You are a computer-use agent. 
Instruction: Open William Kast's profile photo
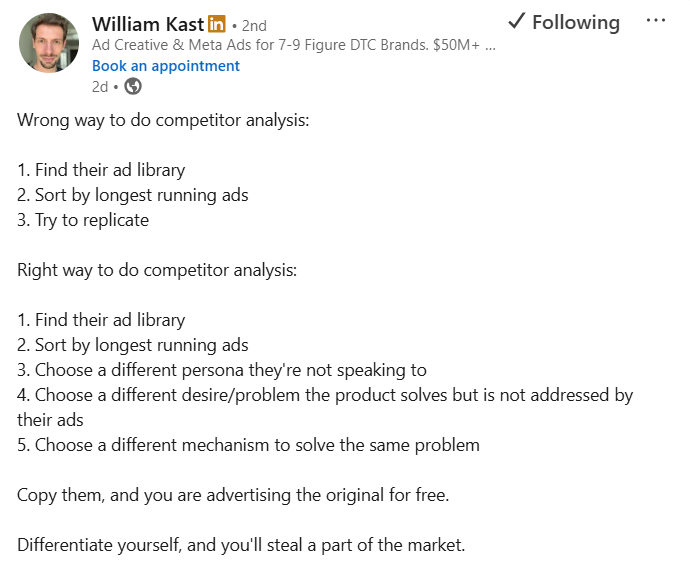[49, 43]
